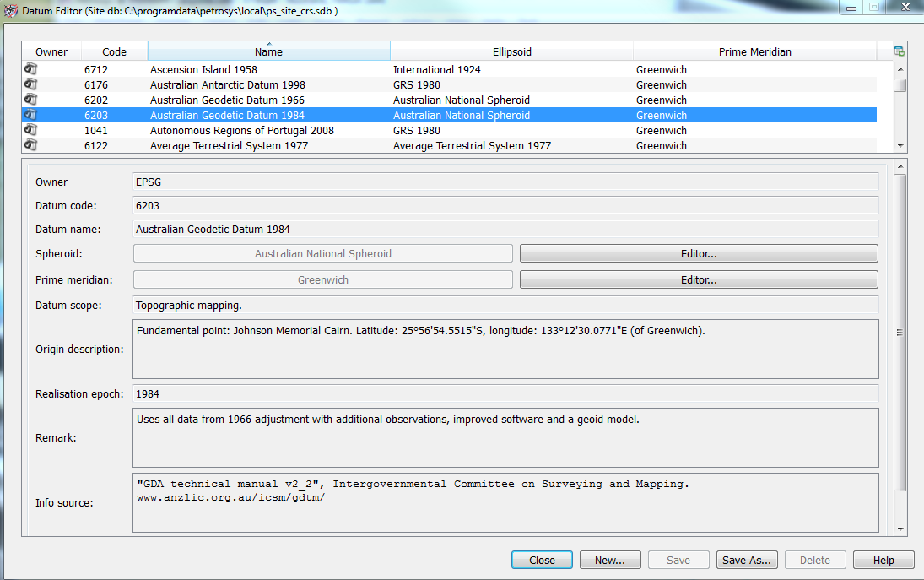This screenshot has width=924, height=580.
Task: Click the owner icon for Australian Geodetic Datum 1966
Action: coord(30,100)
